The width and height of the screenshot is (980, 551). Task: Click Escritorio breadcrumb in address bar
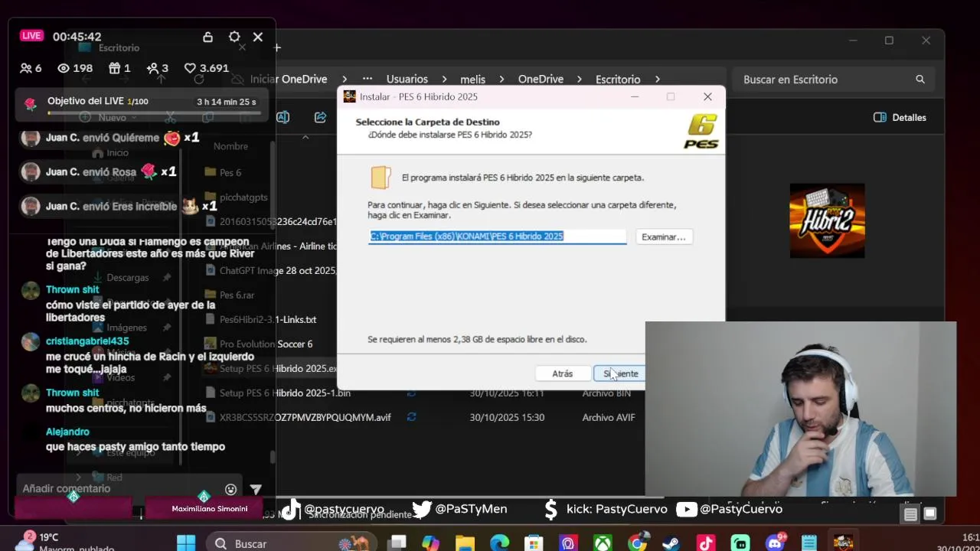click(x=618, y=80)
